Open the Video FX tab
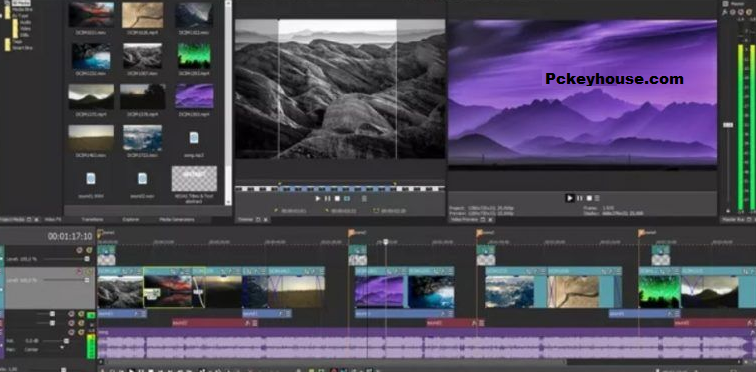 pyautogui.click(x=52, y=220)
